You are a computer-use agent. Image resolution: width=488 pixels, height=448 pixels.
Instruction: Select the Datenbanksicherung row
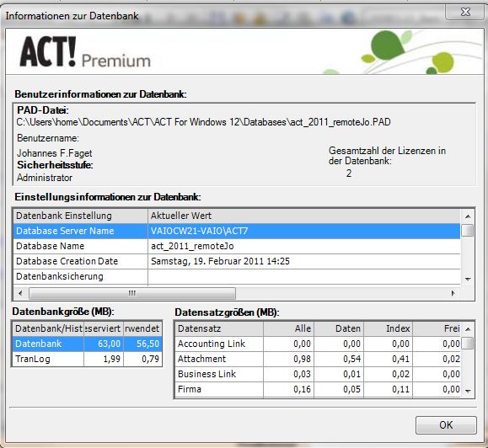point(237,276)
